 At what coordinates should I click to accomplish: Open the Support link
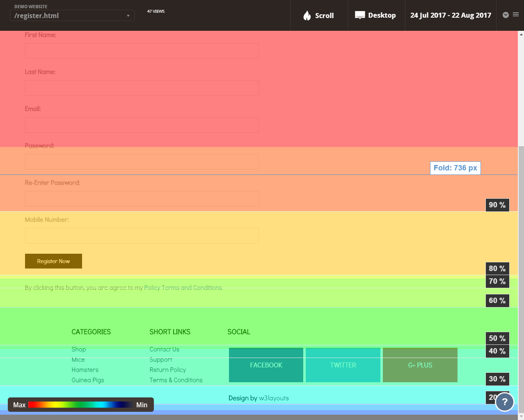point(161,360)
